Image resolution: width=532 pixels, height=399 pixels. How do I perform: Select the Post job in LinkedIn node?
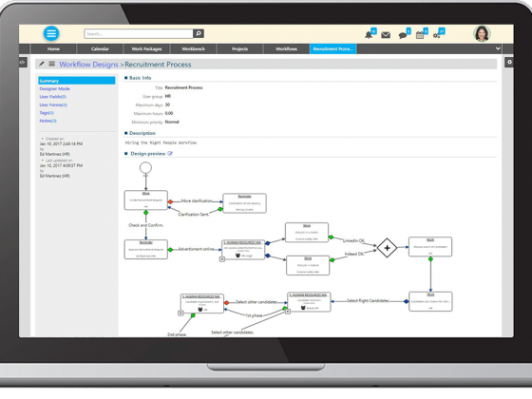tap(307, 233)
